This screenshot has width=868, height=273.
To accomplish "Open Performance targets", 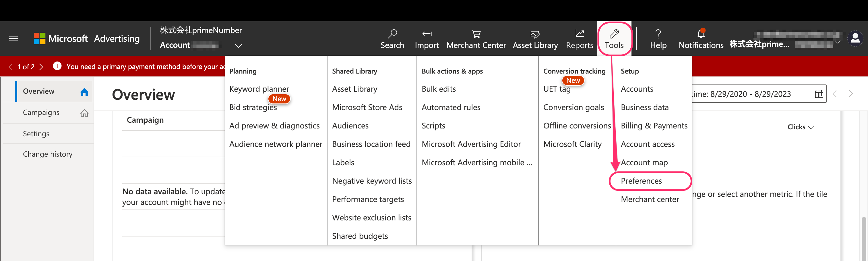I will pyautogui.click(x=368, y=199).
